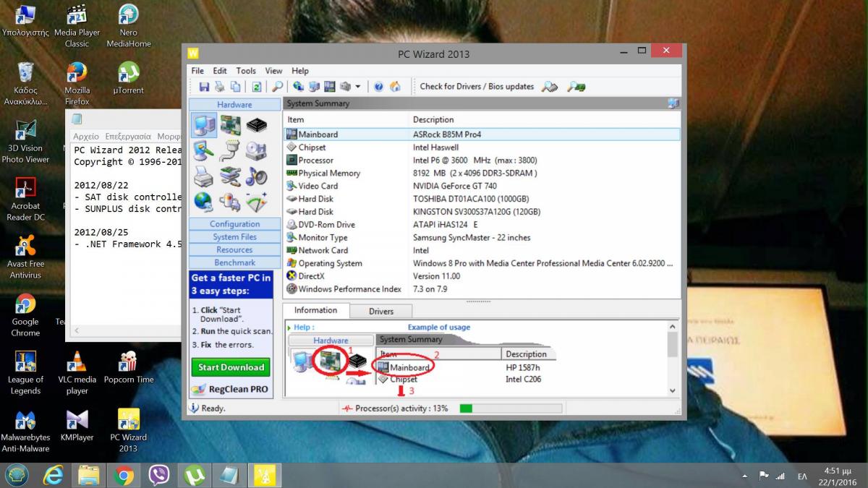Screen dimensions: 868x488
Task: Select the Video Card row in System Summary
Action: click(x=318, y=186)
